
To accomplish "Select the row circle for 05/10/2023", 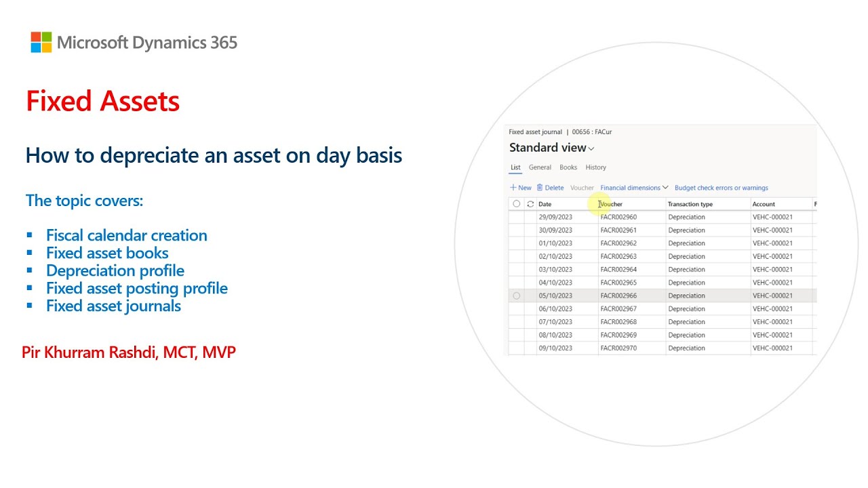I will pos(517,296).
